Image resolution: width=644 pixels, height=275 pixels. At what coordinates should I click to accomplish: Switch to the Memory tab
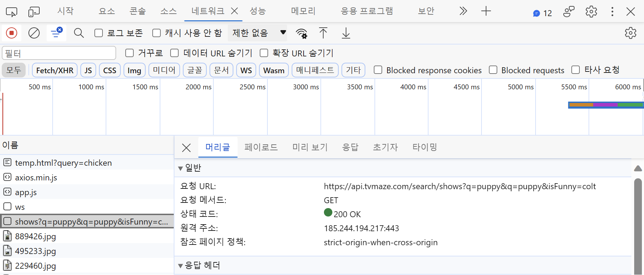tap(303, 11)
